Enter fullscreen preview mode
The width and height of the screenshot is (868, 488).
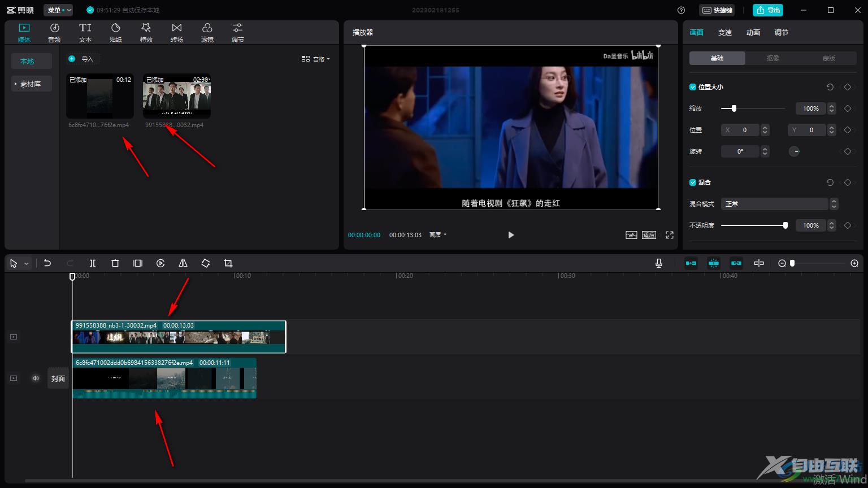point(670,235)
